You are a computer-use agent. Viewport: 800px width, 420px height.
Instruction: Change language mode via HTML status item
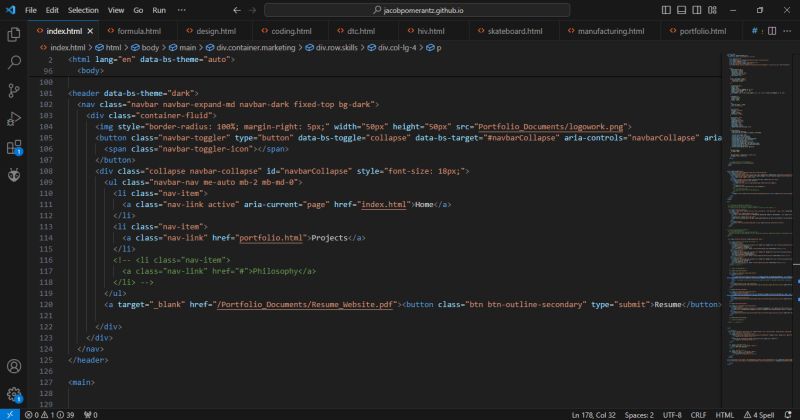click(724, 415)
